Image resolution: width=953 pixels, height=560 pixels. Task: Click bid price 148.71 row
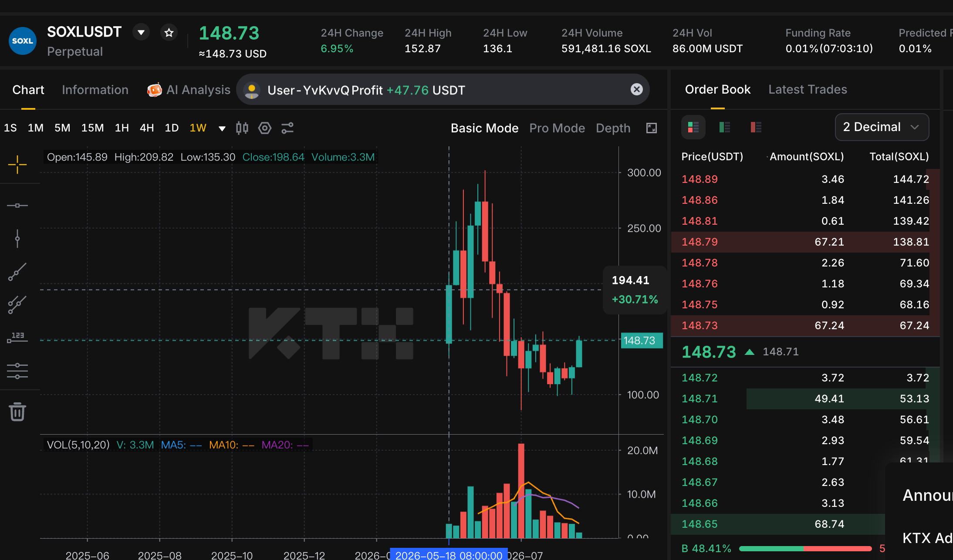coord(805,398)
